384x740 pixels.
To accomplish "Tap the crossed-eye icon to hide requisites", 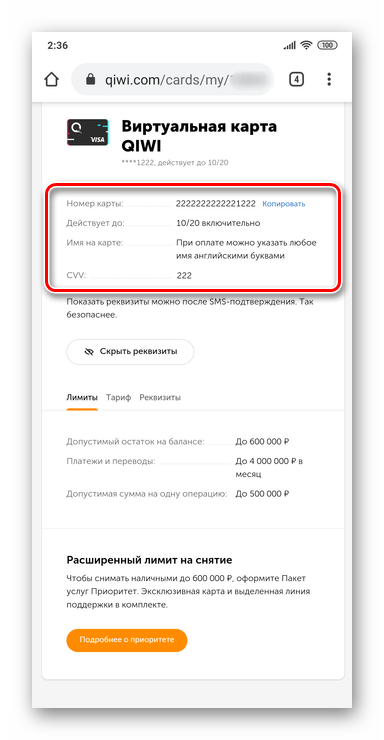I will click(x=88, y=352).
